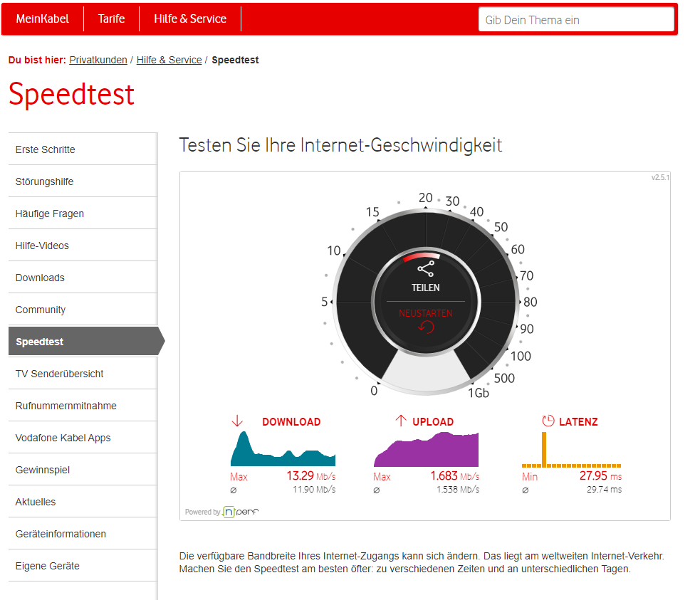Click the max download value 13.29 Mb/s
Viewport: 700px width, 600px height.
tap(310, 476)
